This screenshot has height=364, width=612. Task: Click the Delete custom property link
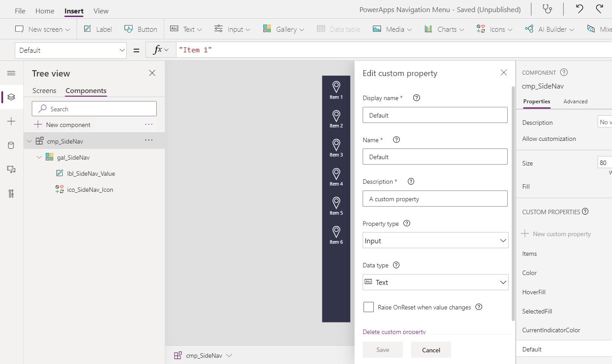pos(394,331)
